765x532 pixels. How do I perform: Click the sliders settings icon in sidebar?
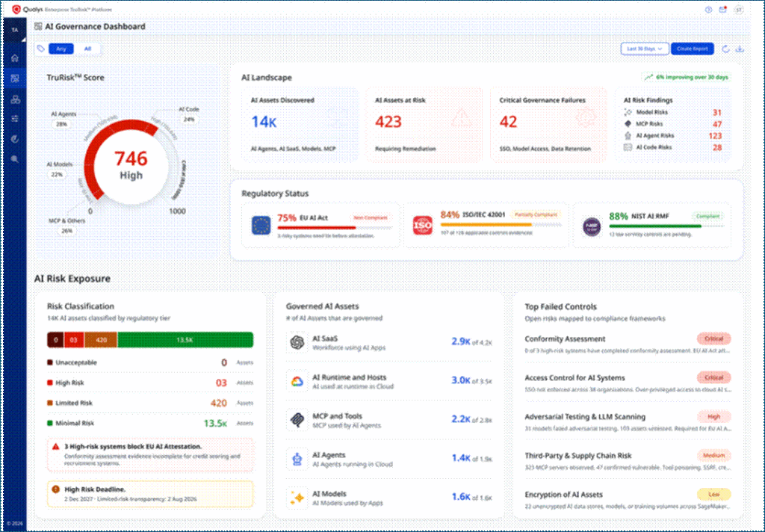click(15, 119)
